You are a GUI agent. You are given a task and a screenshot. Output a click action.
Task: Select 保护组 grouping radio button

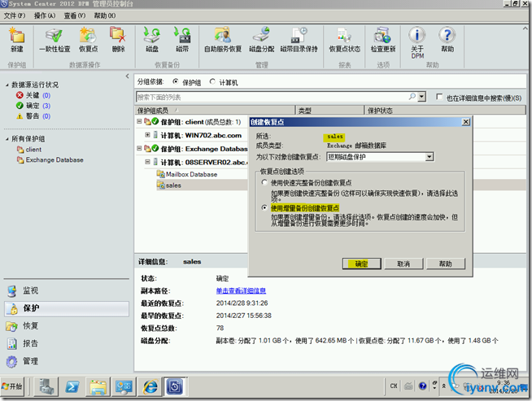point(176,81)
